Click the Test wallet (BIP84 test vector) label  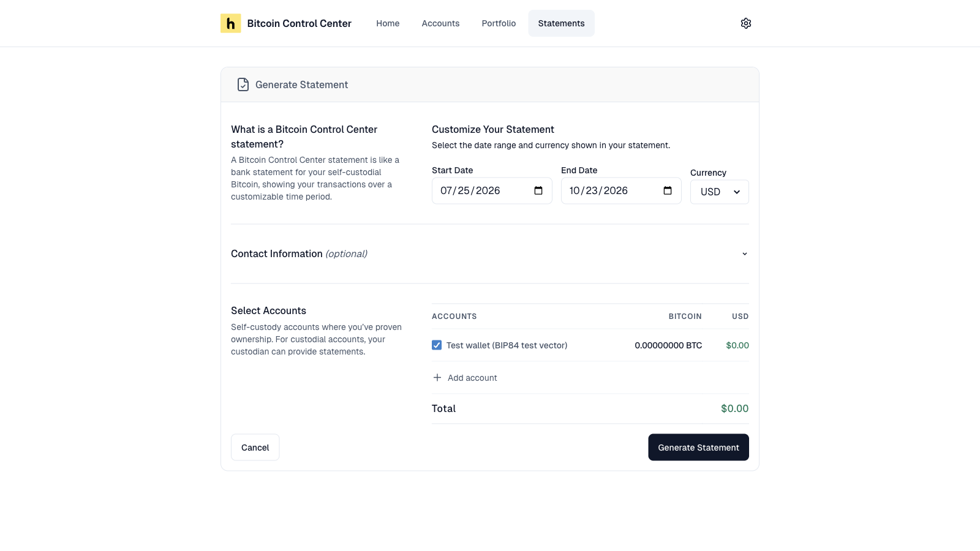[x=507, y=345]
